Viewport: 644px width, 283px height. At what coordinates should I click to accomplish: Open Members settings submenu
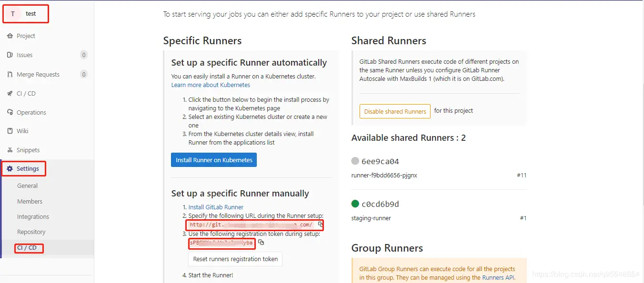(x=30, y=202)
